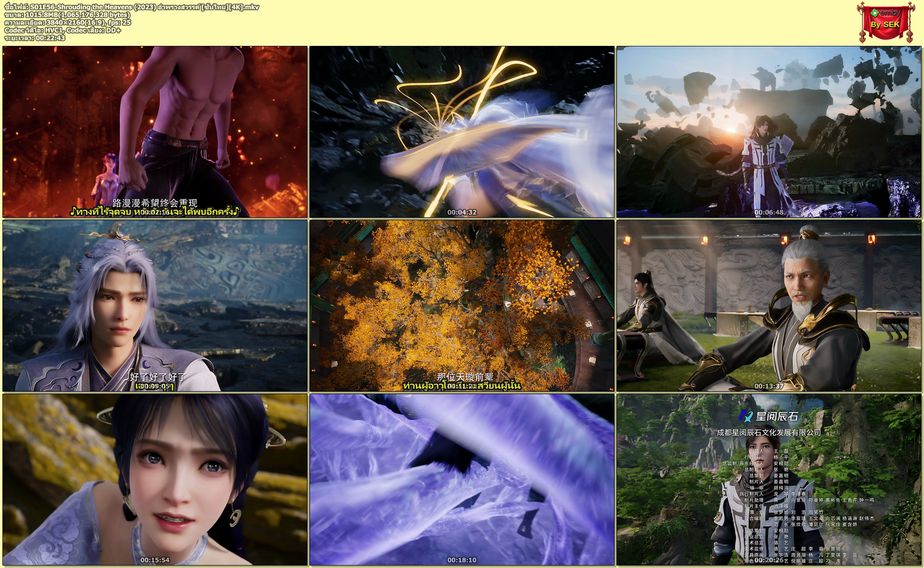Open the sunset floating rocks thumbnail at 00:06:48
924x568 pixels.
(769, 132)
